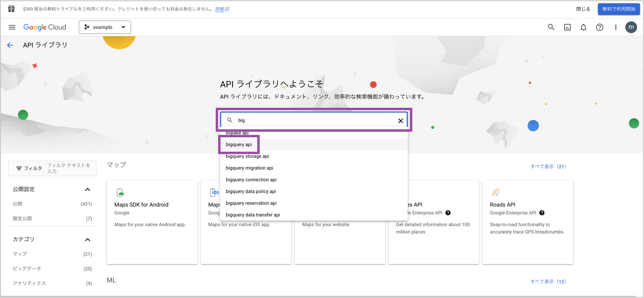The width and height of the screenshot is (644, 298).
Task: Click help icon beside Roads API's Google Enterprise API
Action: (x=542, y=213)
